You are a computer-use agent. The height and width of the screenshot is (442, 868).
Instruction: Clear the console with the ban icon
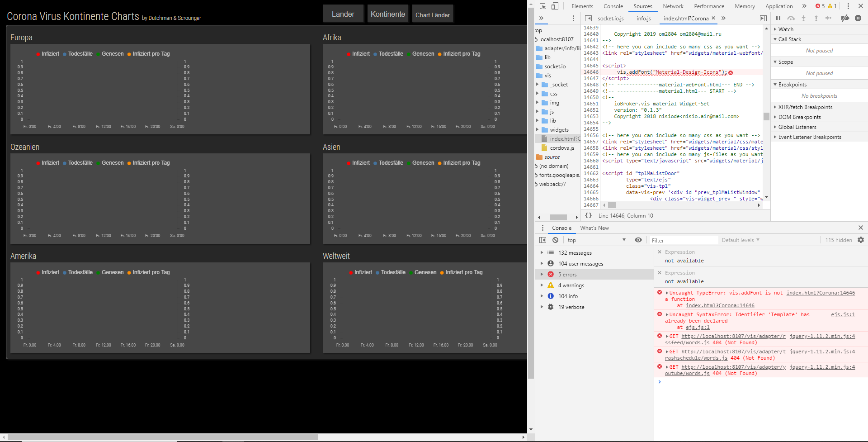(x=555, y=240)
